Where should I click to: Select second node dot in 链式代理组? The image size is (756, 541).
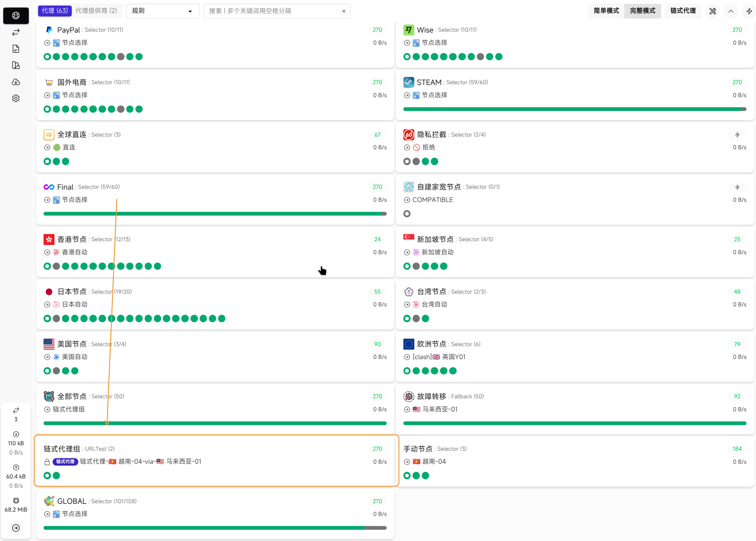pyautogui.click(x=56, y=476)
